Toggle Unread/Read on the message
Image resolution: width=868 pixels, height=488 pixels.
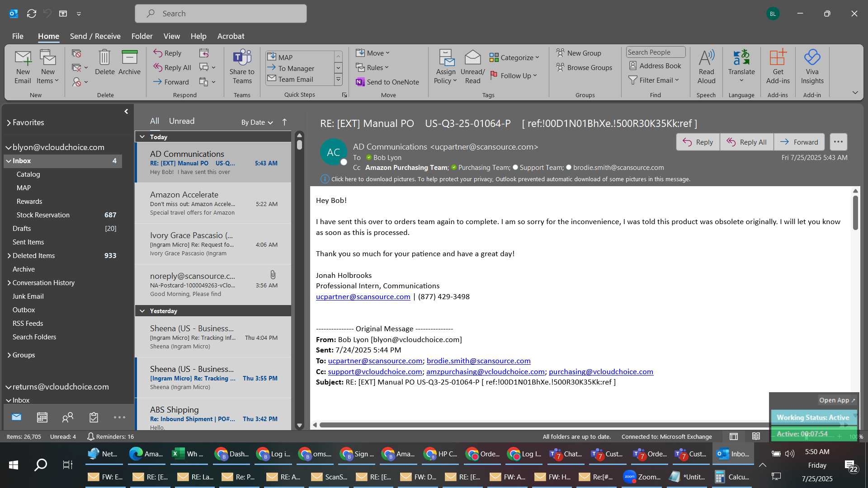tap(472, 67)
